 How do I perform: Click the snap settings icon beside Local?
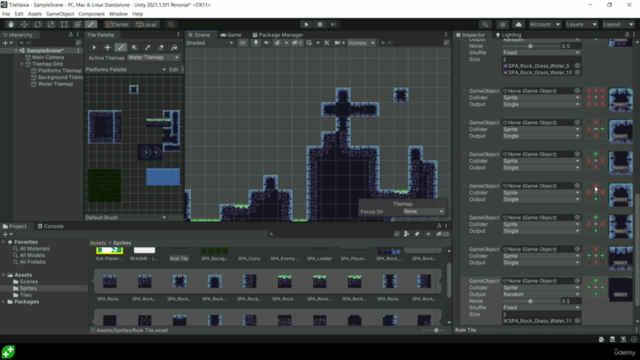coord(171,24)
